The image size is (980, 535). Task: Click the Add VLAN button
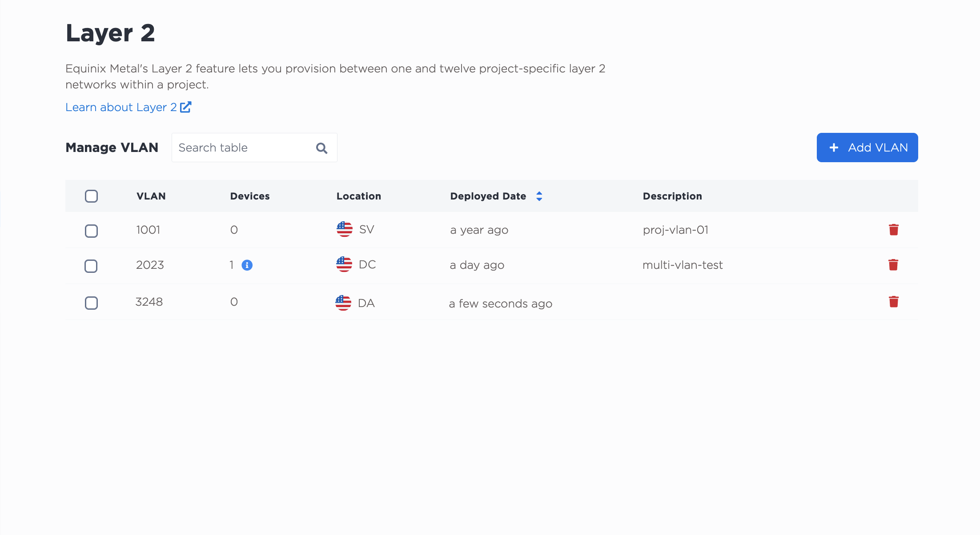pyautogui.click(x=868, y=148)
